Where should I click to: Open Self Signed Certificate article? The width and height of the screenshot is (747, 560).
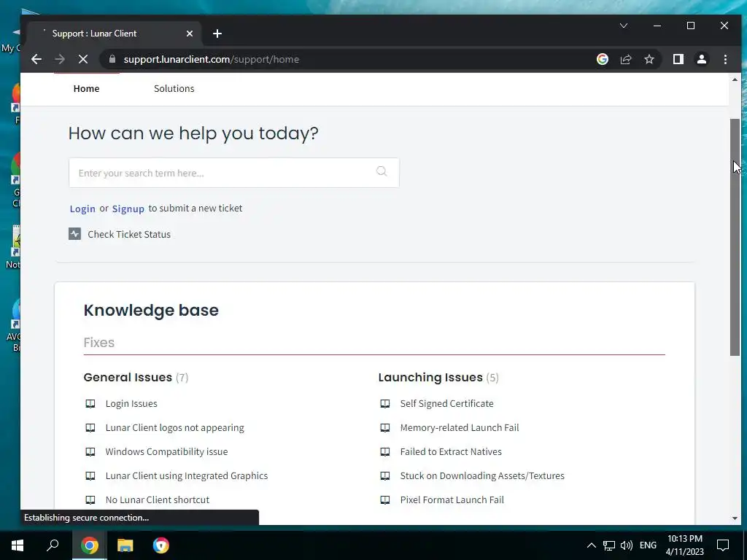pos(447,404)
